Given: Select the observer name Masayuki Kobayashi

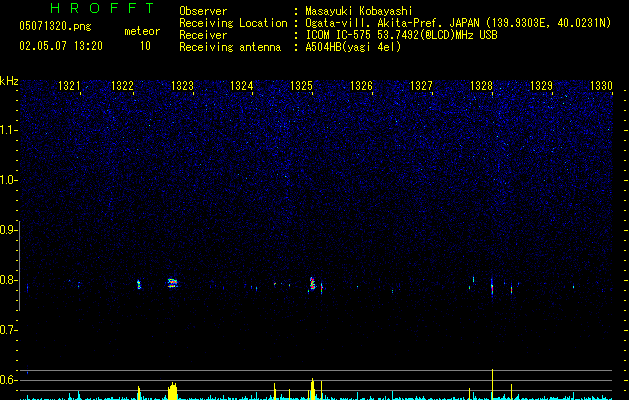Looking at the screenshot, I should click(359, 11).
